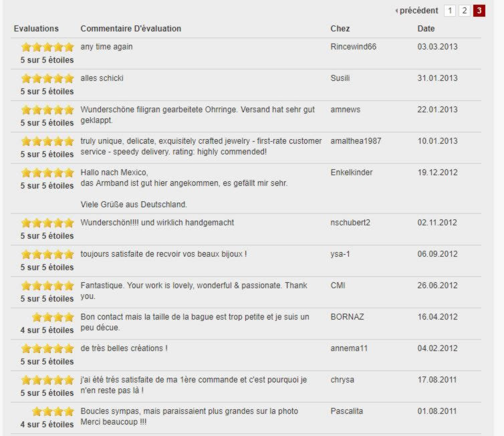Click the four-star rating on BORNAZ's review

tap(52, 317)
